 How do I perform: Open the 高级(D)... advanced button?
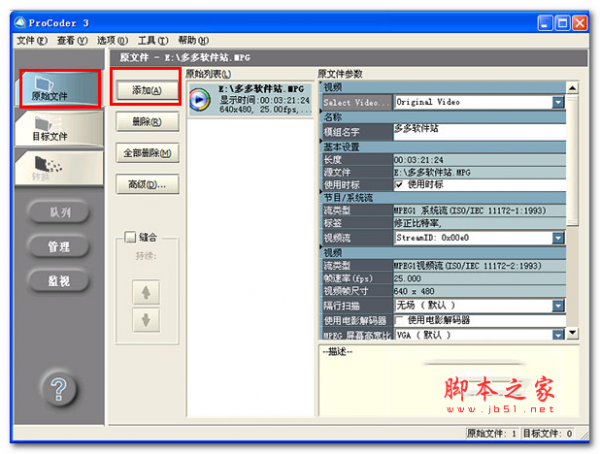[x=147, y=185]
